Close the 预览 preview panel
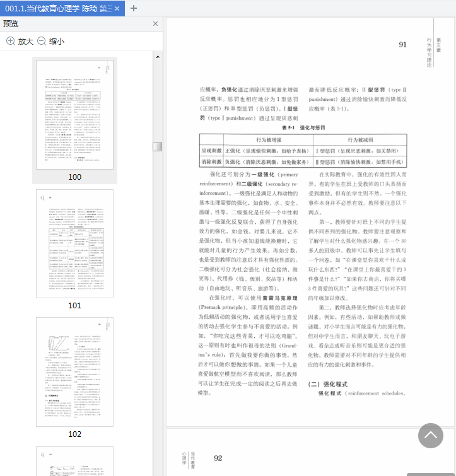Viewport: 456px width, 476px height. pos(155,24)
